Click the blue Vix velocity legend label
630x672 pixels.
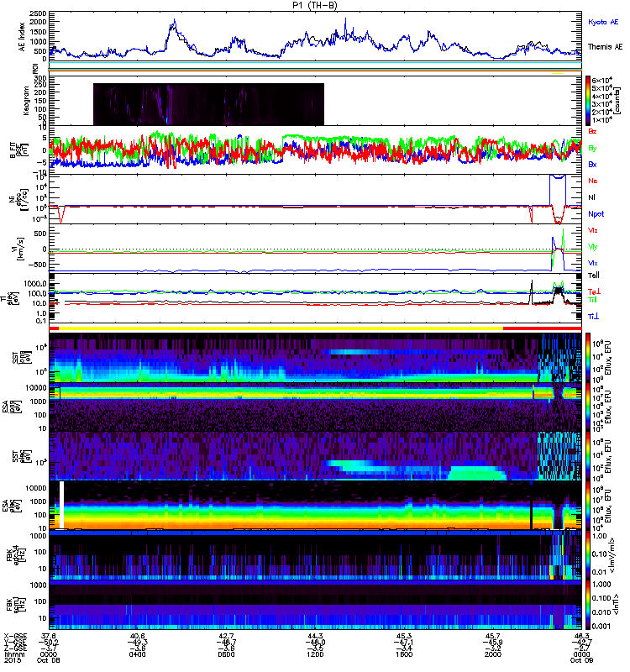click(593, 263)
